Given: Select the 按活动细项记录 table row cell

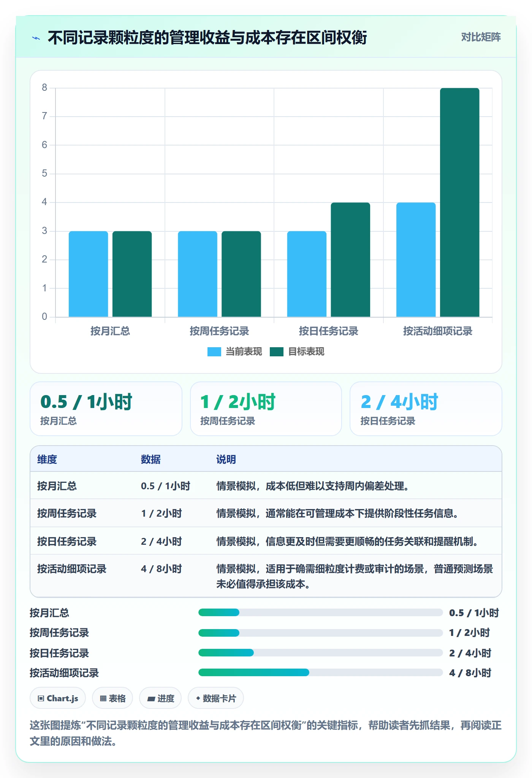Looking at the screenshot, I should click(x=72, y=569).
